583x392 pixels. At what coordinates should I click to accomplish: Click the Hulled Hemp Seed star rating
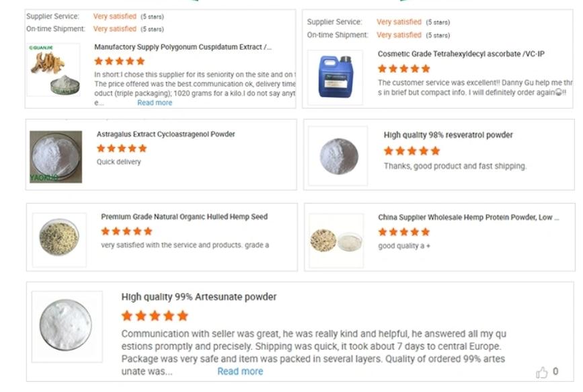click(x=127, y=231)
